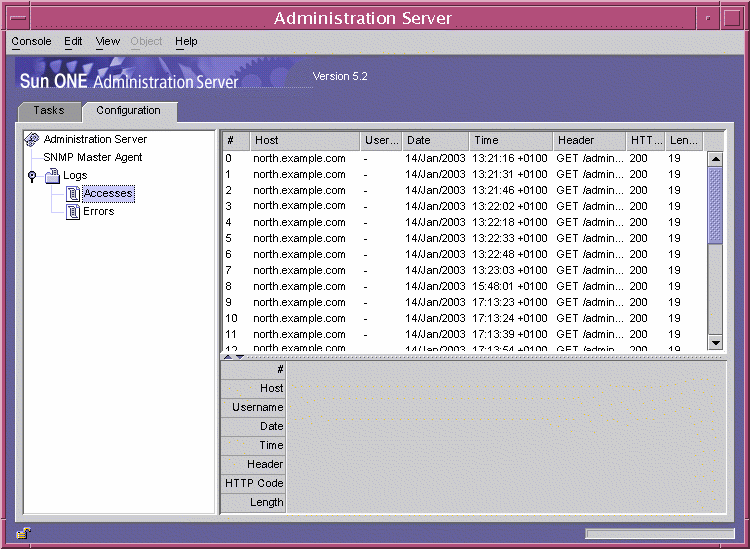750x549 pixels.
Task: Select the Accesses log entry
Action: click(108, 194)
